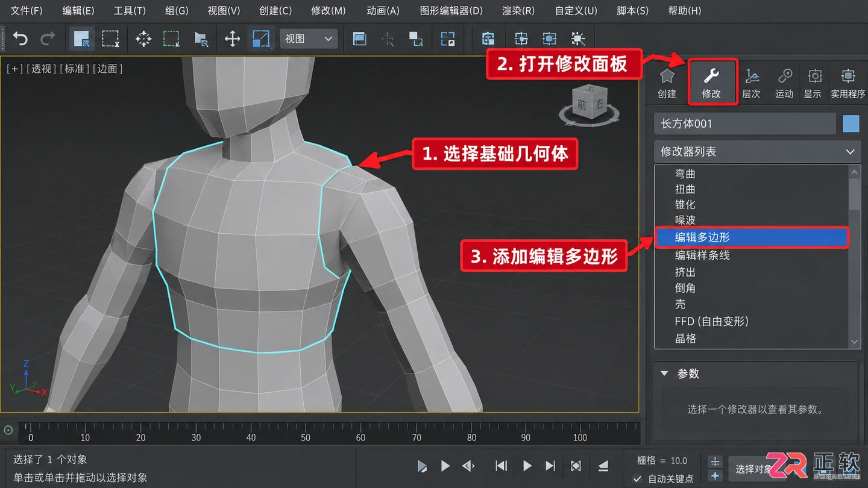
Task: Open the blue object color swatch
Action: point(851,124)
